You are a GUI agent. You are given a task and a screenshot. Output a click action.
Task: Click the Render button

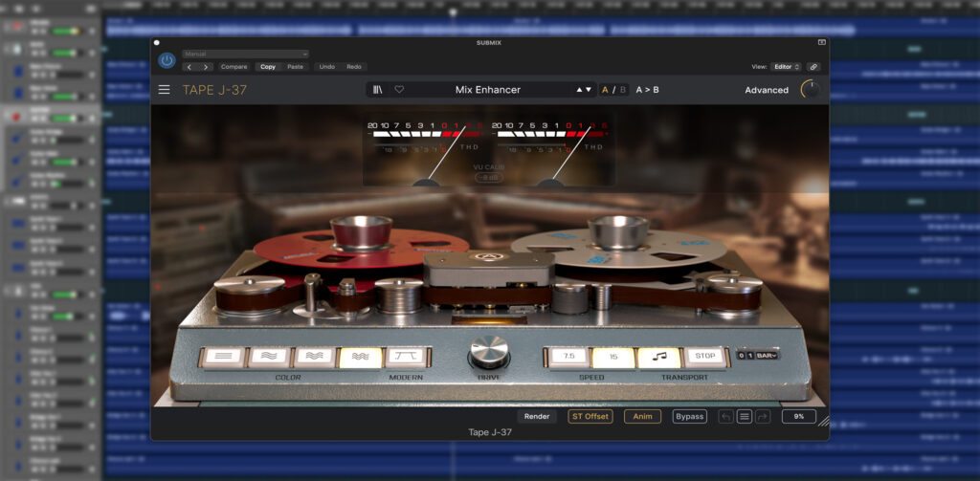537,417
